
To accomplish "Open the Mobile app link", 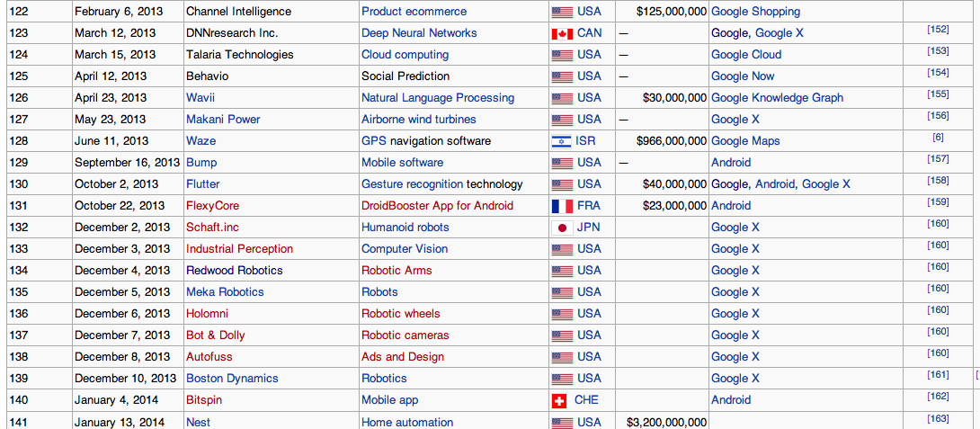I will click(389, 399).
